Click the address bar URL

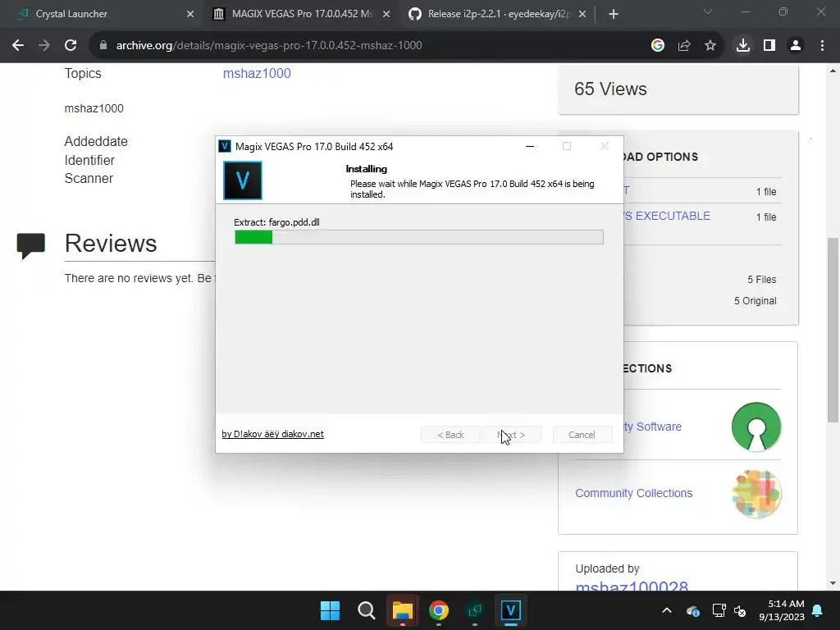[x=269, y=46]
